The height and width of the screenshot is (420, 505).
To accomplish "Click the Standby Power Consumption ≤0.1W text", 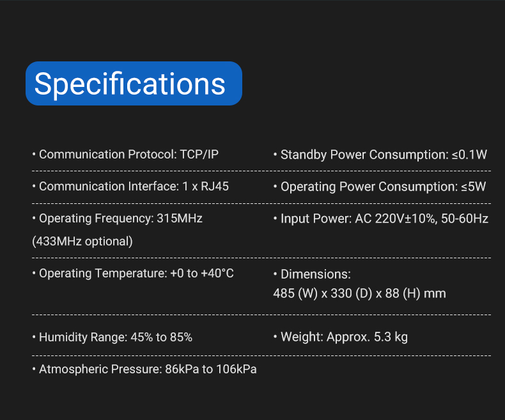I will click(x=380, y=155).
